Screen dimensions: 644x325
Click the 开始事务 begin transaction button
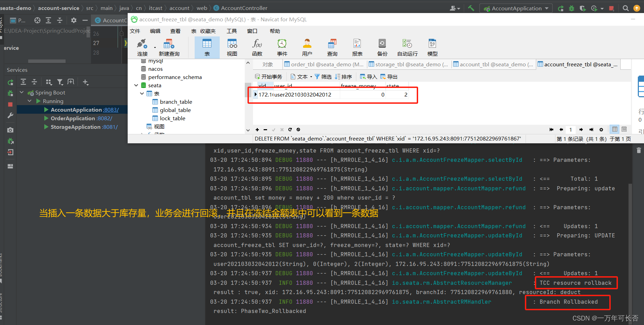(268, 77)
